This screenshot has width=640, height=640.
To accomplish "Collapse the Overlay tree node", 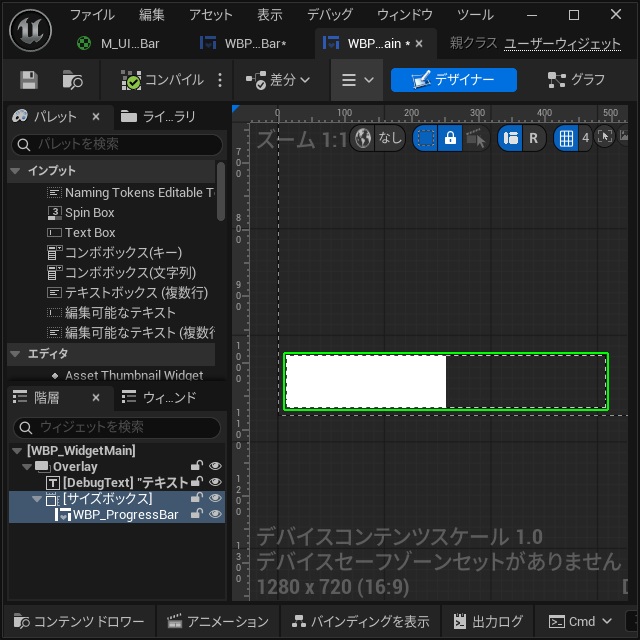I will pyautogui.click(x=27, y=466).
